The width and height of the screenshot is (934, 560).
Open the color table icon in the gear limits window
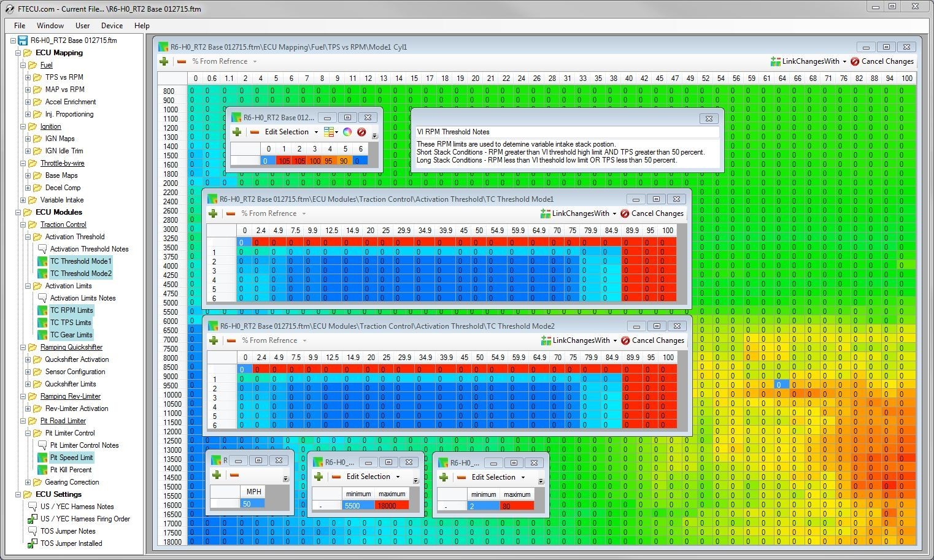331,132
